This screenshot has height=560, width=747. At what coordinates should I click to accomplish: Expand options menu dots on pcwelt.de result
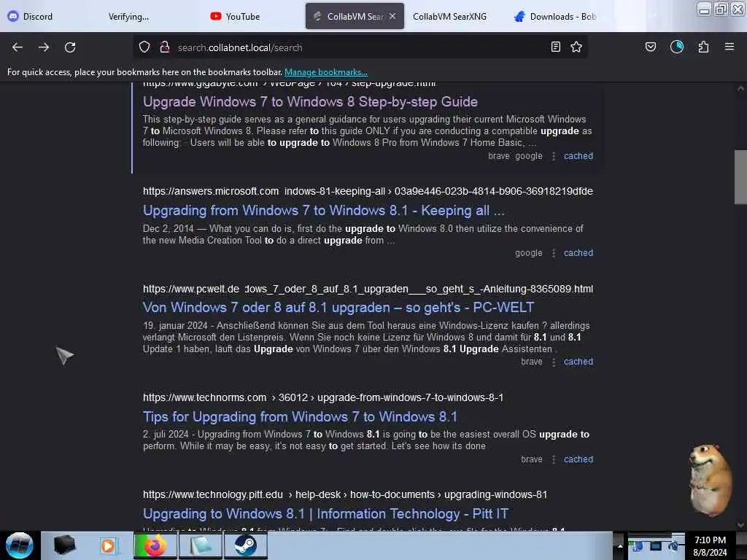point(553,362)
